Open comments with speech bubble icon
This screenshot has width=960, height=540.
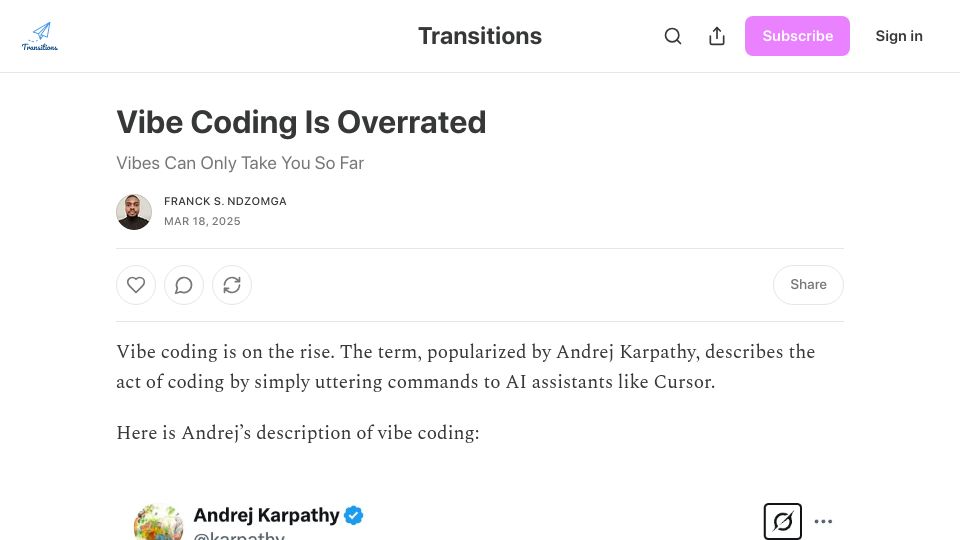(184, 285)
